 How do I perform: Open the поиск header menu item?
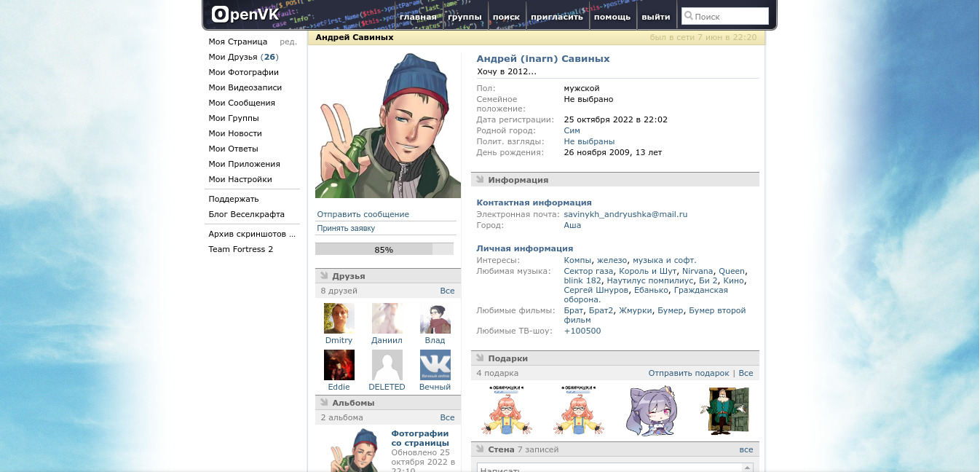tap(506, 17)
